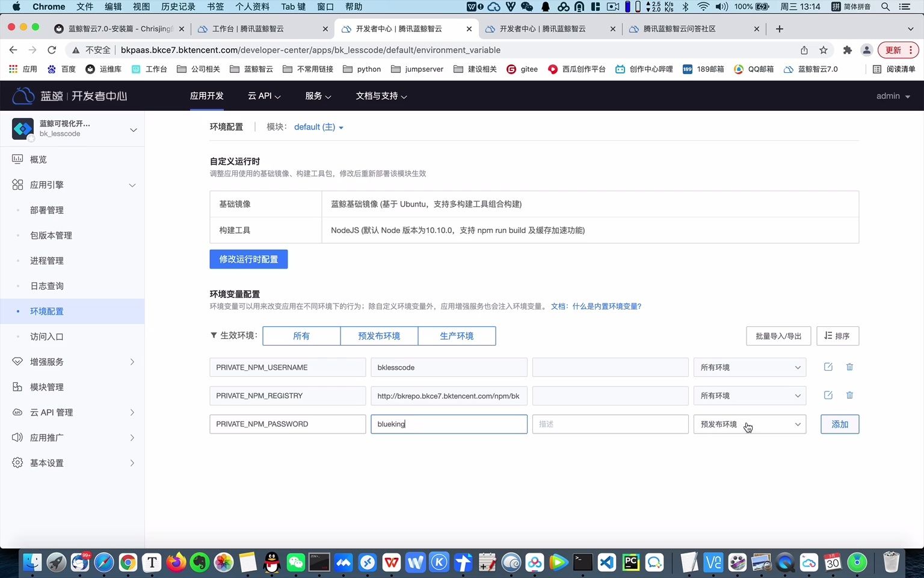Focus the blueking value input field
Image resolution: width=924 pixels, height=578 pixels.
pyautogui.click(x=449, y=424)
